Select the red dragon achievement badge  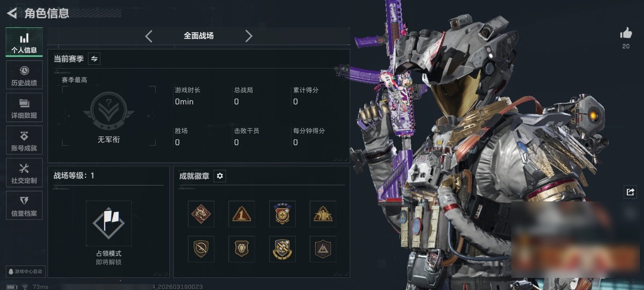pos(201,214)
